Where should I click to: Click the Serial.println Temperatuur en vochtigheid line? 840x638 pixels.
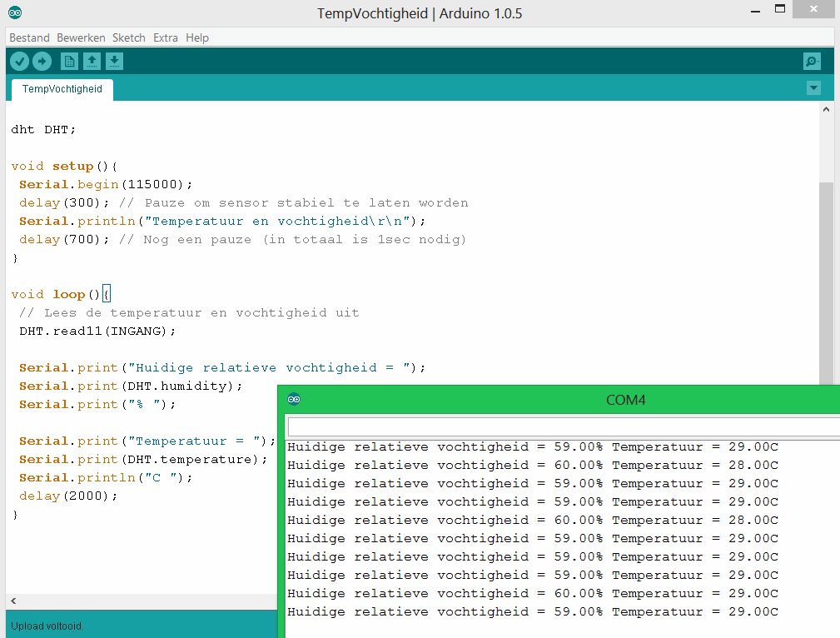222,221
